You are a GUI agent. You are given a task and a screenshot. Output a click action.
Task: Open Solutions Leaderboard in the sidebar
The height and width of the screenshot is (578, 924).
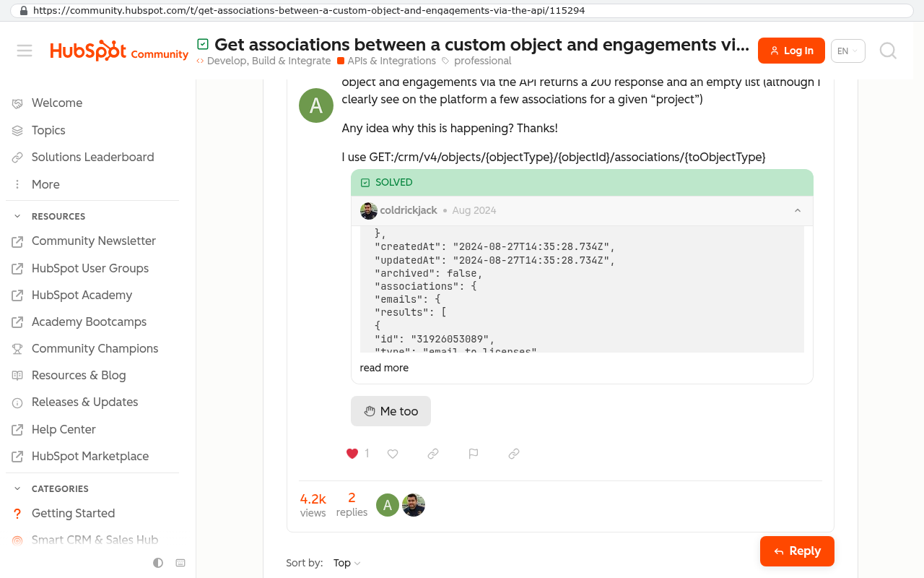[x=92, y=158]
